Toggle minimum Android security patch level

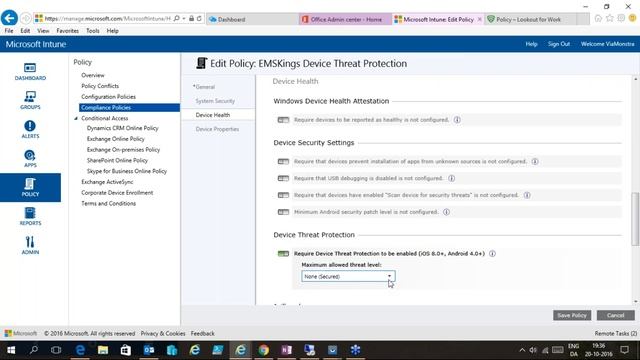pos(283,212)
